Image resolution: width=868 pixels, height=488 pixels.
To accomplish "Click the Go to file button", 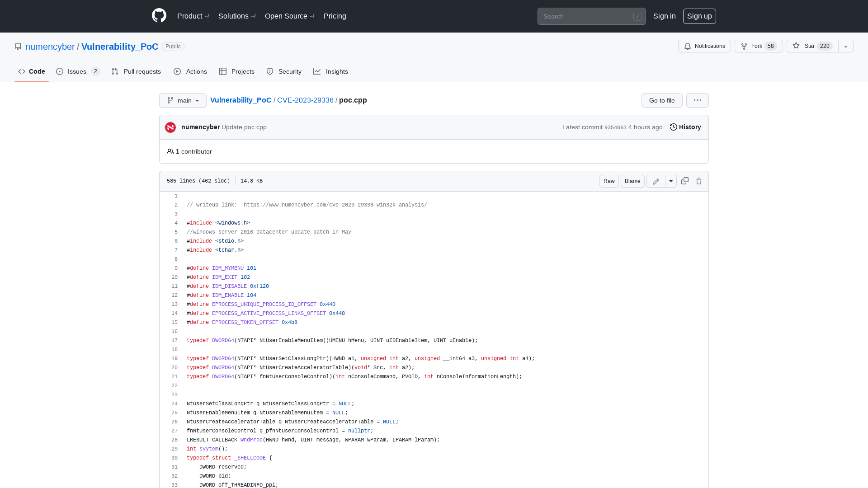I will (662, 100).
